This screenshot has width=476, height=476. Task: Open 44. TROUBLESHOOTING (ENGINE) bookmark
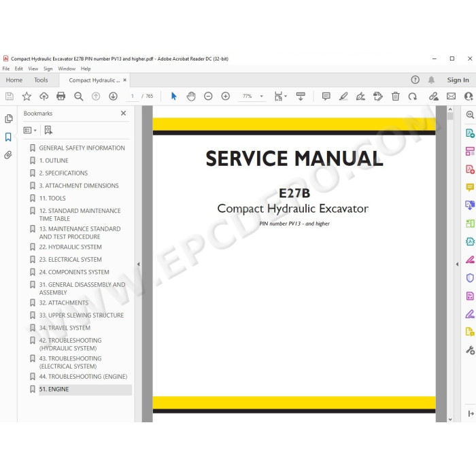(x=83, y=377)
